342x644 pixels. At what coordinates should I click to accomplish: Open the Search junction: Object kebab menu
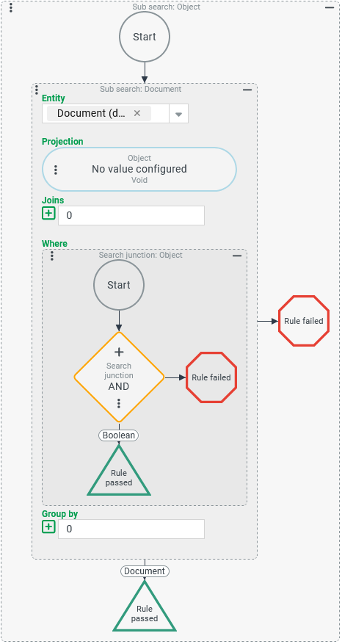tap(51, 256)
